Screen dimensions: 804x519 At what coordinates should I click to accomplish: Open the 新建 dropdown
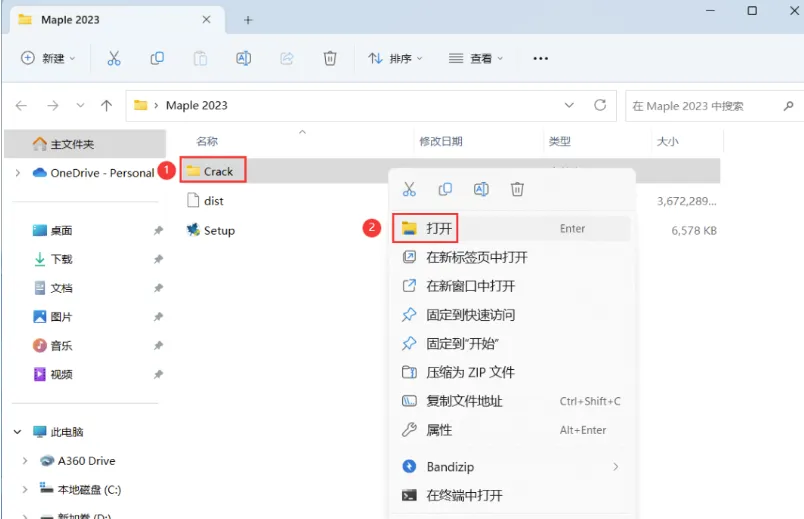(48, 58)
